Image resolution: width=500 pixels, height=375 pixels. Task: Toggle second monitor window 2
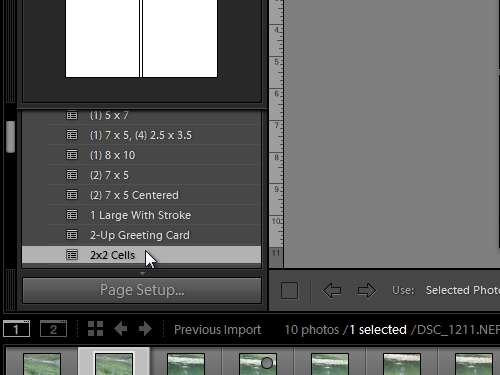tap(53, 329)
